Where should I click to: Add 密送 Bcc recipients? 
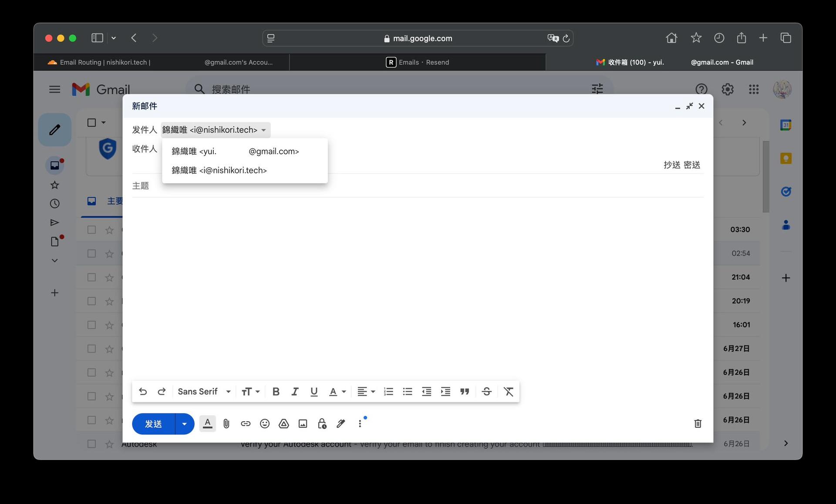click(692, 165)
